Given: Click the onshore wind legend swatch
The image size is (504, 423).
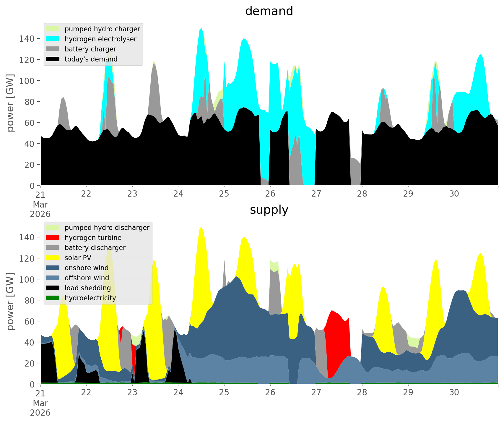Looking at the screenshot, I should point(53,268).
